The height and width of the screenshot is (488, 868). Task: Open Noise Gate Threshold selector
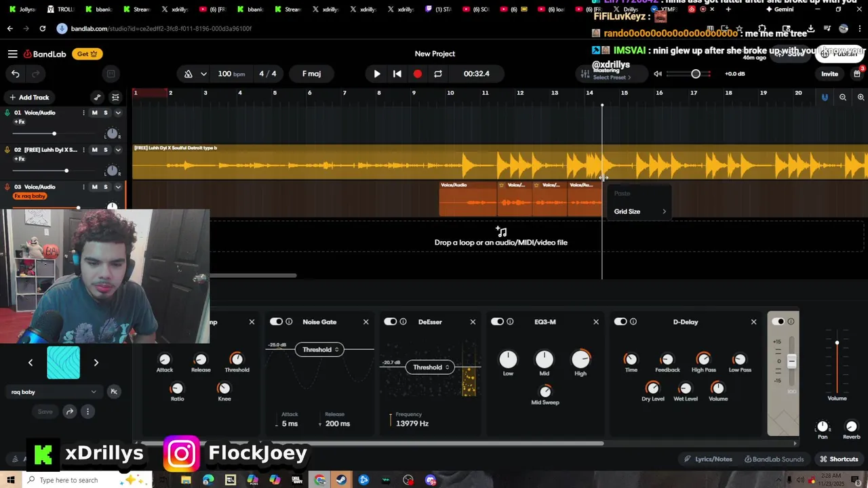(x=319, y=350)
